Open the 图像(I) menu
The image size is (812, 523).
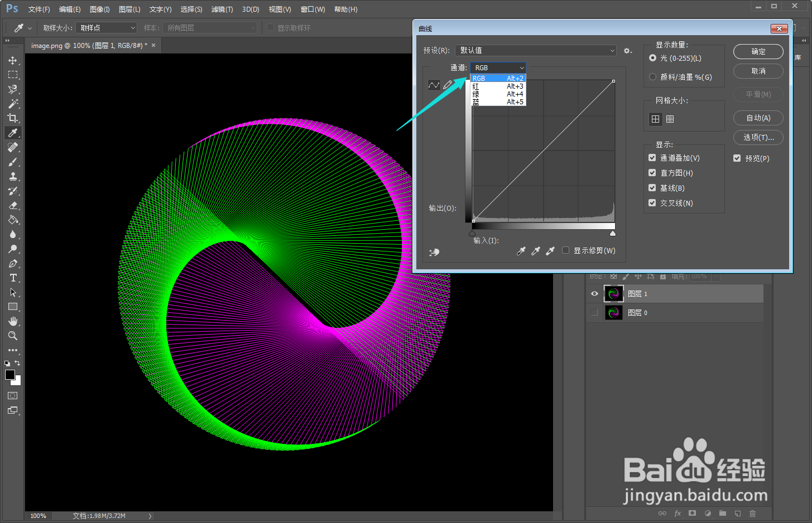click(100, 9)
